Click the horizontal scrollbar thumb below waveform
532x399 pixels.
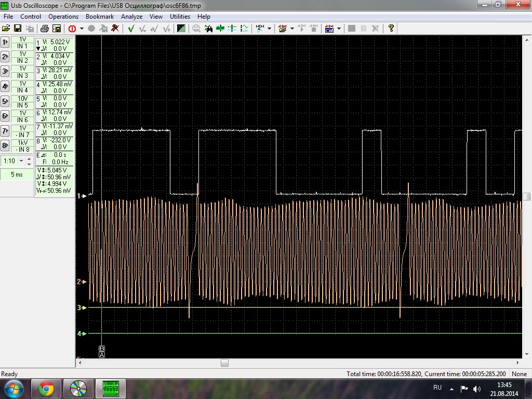click(224, 363)
